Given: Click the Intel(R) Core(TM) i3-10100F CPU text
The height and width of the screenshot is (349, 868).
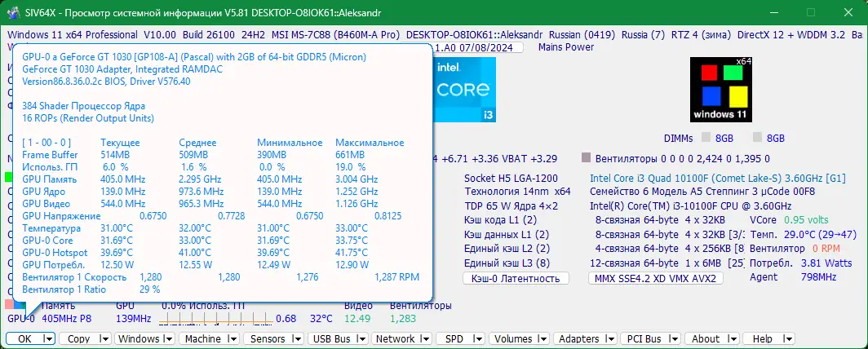Looking at the screenshot, I should (x=690, y=206).
